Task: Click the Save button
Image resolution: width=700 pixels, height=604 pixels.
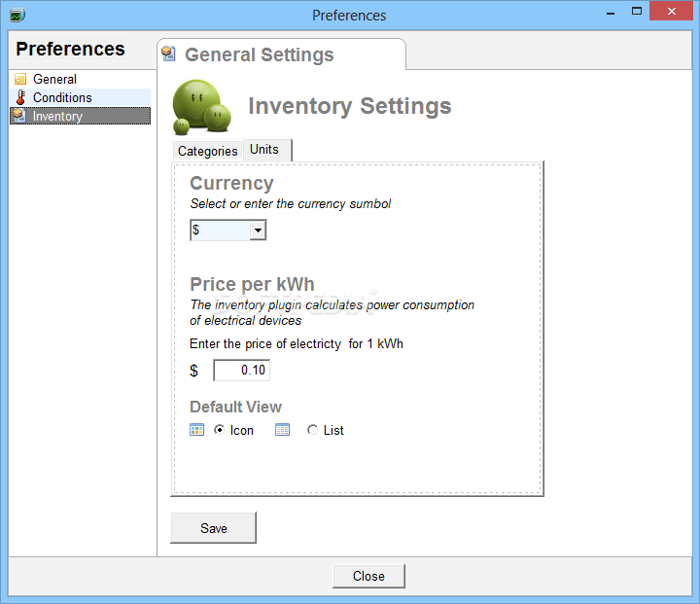Action: [x=213, y=528]
